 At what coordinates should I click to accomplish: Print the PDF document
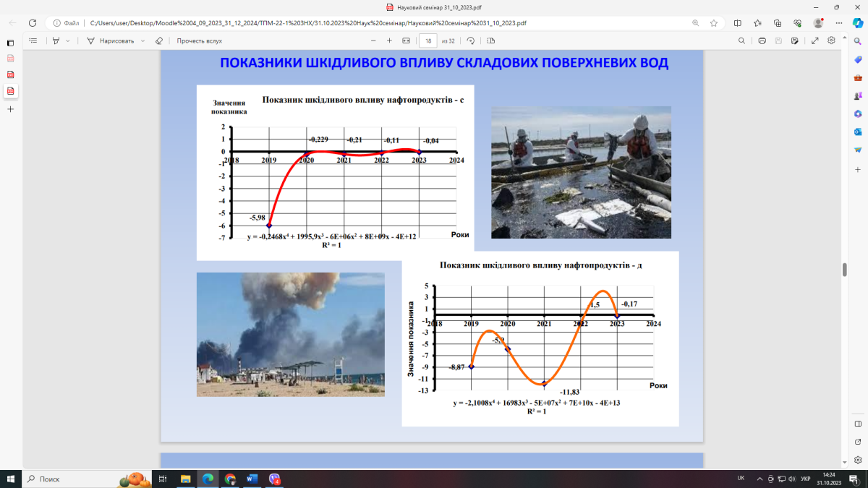coord(762,40)
